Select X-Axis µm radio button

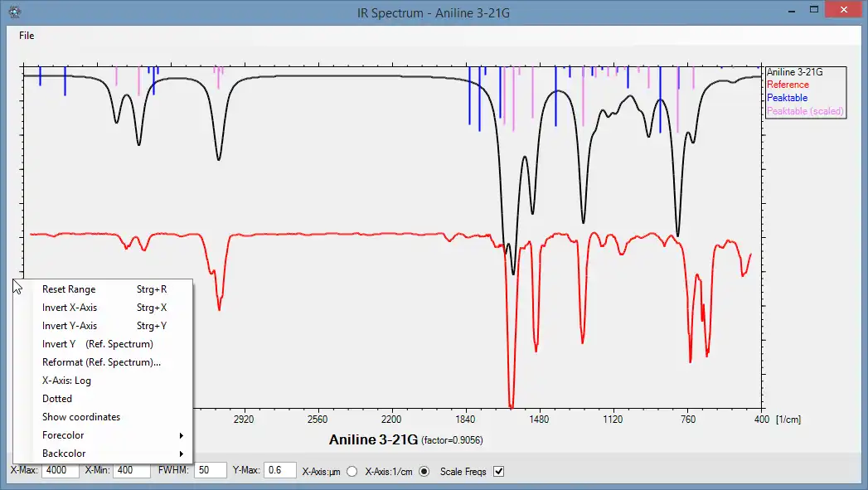[352, 472]
